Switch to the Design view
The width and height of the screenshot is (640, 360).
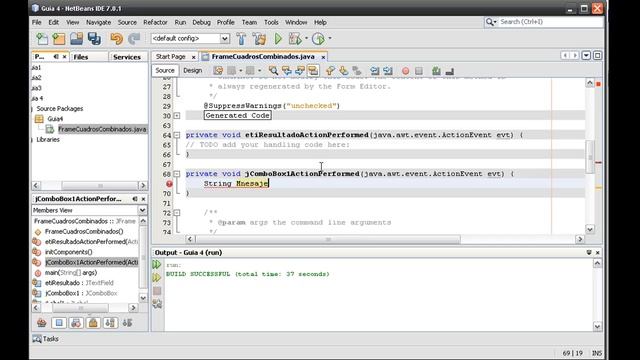point(193,71)
